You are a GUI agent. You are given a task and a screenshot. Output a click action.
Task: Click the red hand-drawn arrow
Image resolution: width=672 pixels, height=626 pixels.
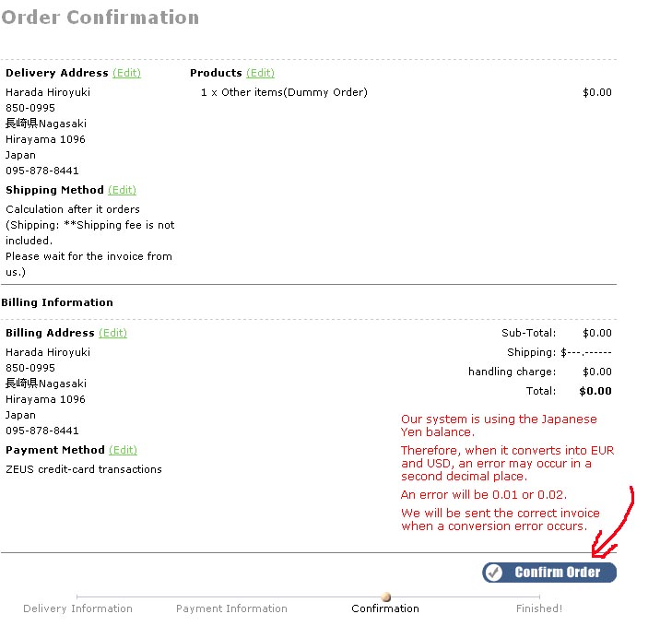point(619,526)
